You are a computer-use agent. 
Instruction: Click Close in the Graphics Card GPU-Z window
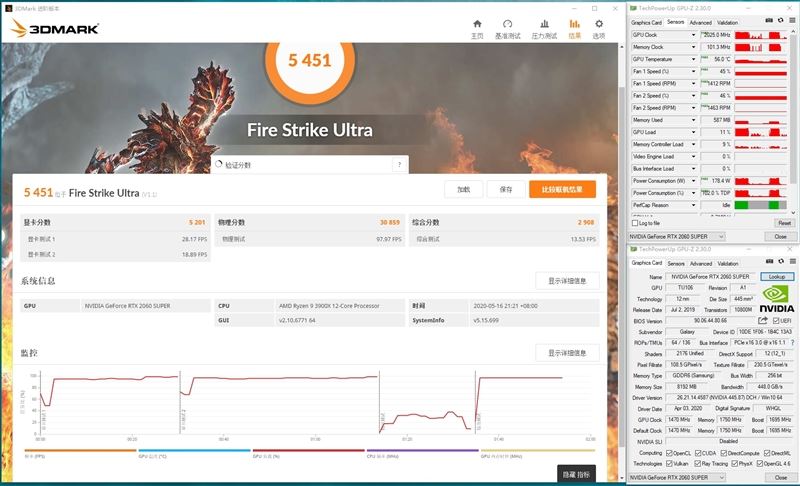click(x=781, y=477)
